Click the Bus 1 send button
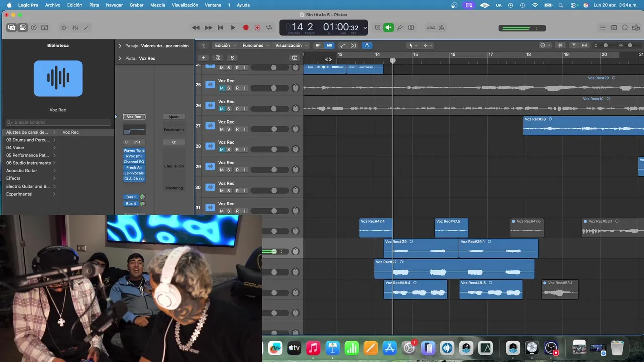 click(x=131, y=197)
